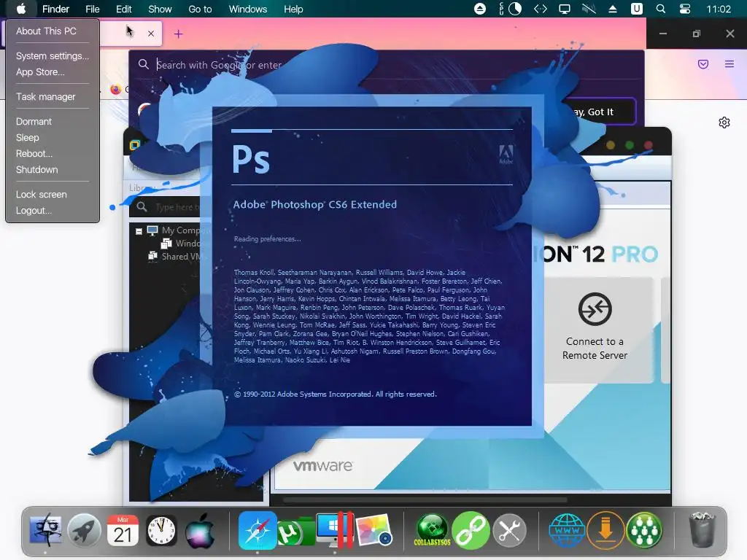The image size is (747, 560).
Task: Click the display monitor icon in menu bar
Action: (565, 9)
